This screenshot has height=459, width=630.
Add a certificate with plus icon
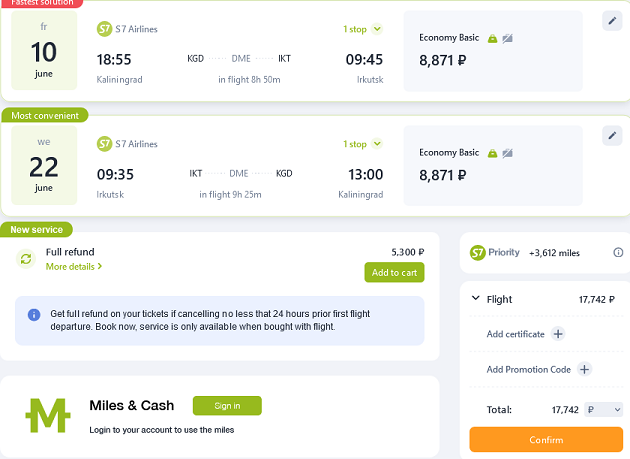point(558,334)
